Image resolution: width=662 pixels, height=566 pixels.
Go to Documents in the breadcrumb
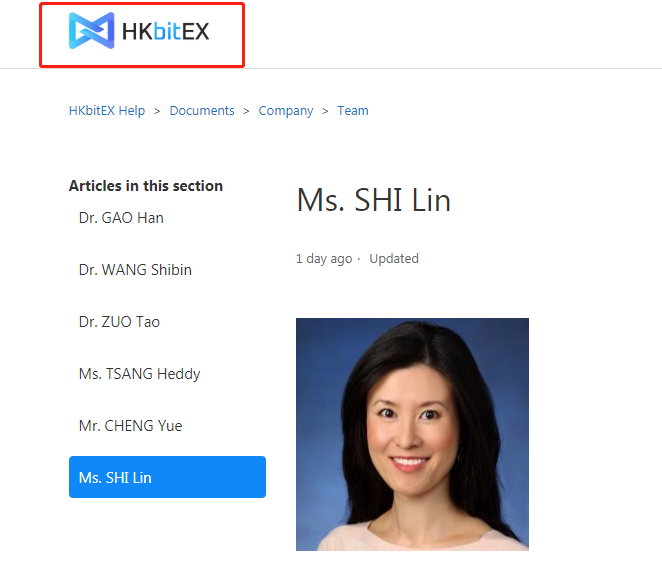[202, 111]
